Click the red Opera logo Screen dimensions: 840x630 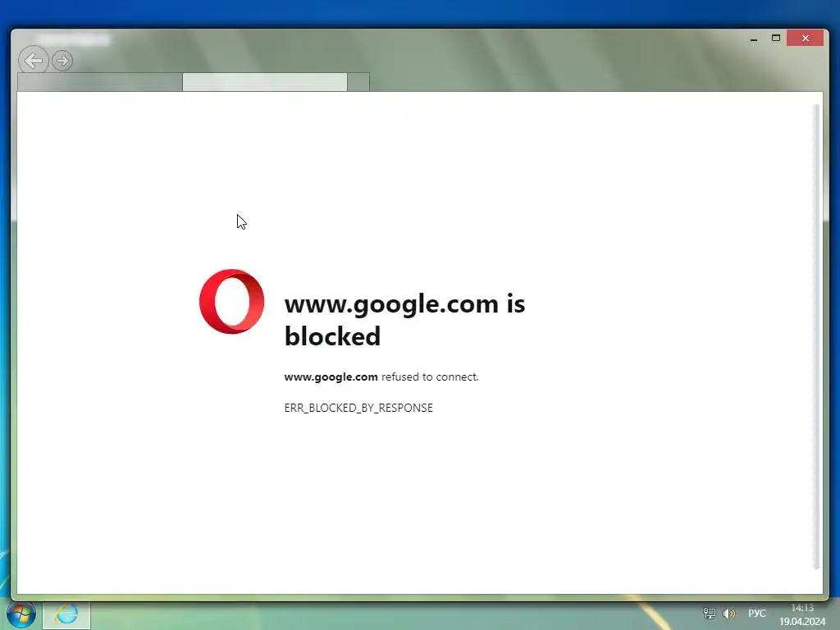pos(231,302)
